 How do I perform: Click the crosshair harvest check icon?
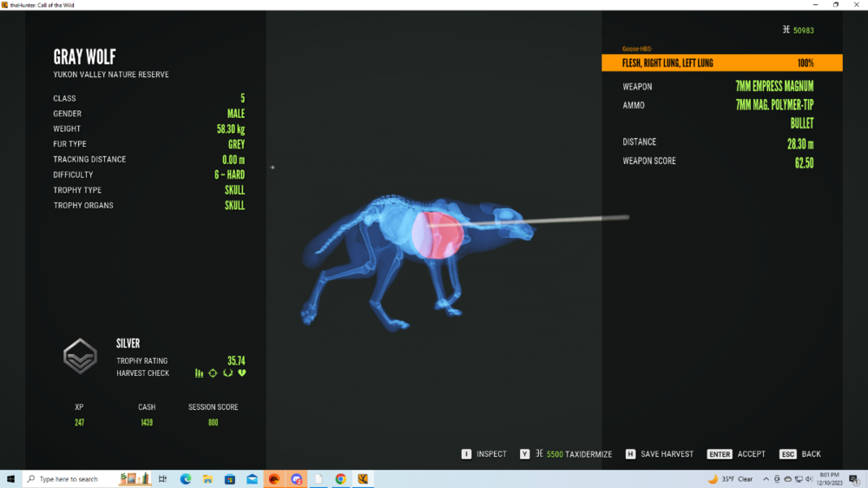213,373
